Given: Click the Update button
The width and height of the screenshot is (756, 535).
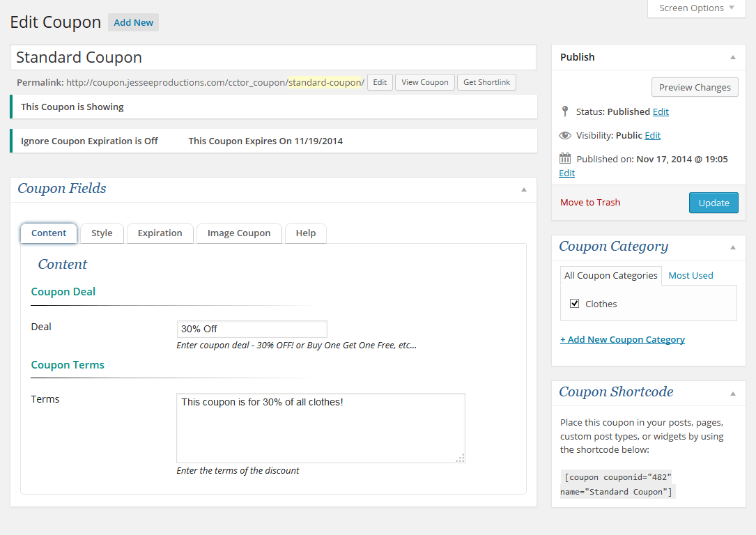Looking at the screenshot, I should pos(713,202).
